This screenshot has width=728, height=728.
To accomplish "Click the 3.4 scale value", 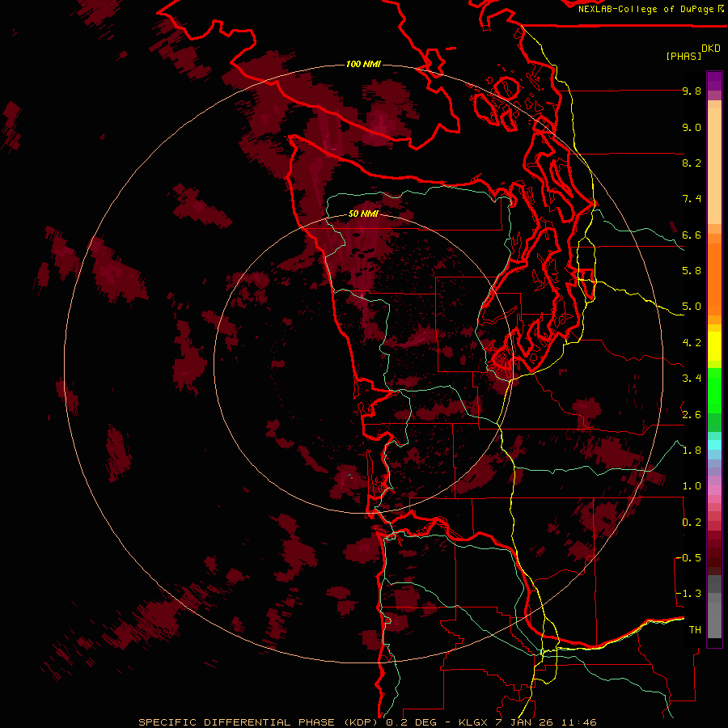I will [692, 379].
